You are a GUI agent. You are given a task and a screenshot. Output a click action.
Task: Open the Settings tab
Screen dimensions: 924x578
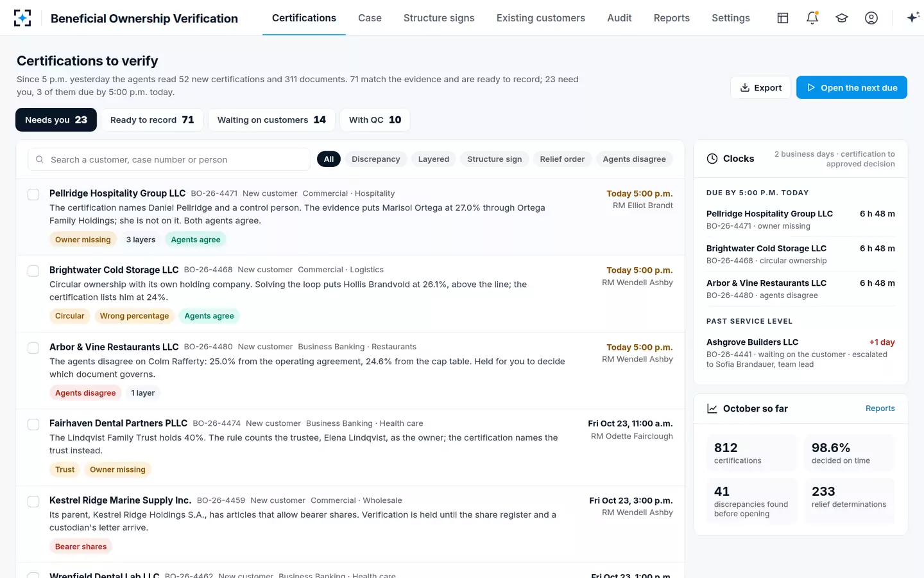pyautogui.click(x=731, y=18)
